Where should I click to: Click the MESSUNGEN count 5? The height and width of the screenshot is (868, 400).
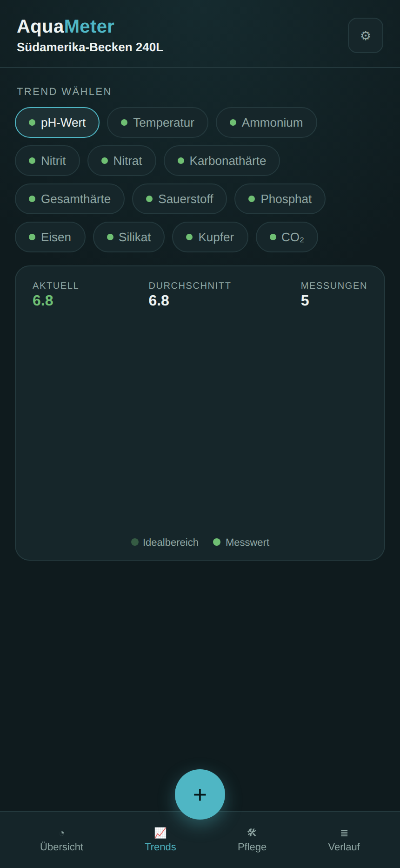point(305,301)
